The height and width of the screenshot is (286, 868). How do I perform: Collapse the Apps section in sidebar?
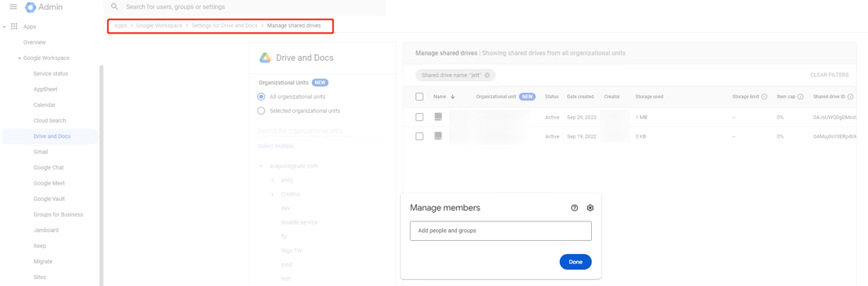click(5, 26)
